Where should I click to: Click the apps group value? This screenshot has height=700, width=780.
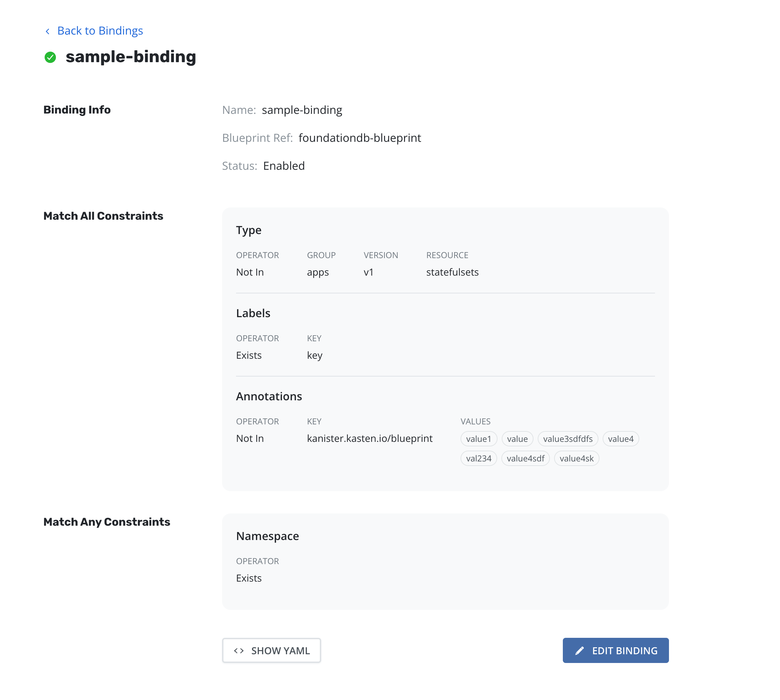click(x=317, y=272)
